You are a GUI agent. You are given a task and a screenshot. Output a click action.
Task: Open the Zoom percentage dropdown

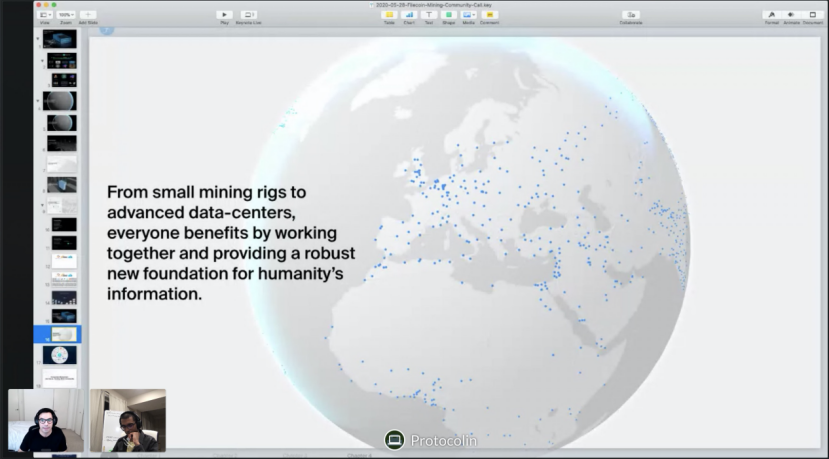[x=66, y=15]
